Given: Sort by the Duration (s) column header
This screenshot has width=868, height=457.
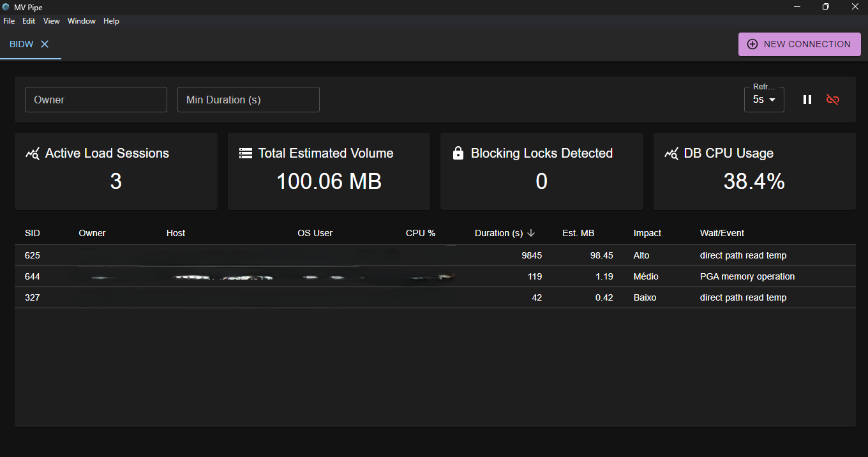Looking at the screenshot, I should [x=498, y=233].
